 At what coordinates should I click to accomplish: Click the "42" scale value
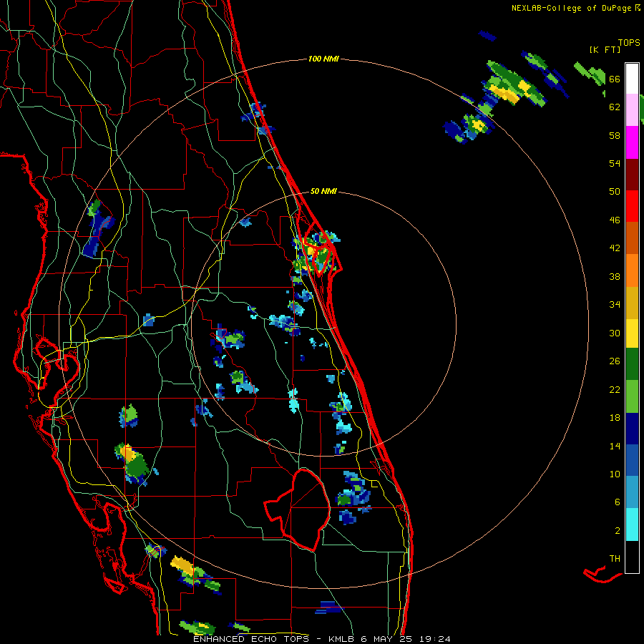pos(615,248)
